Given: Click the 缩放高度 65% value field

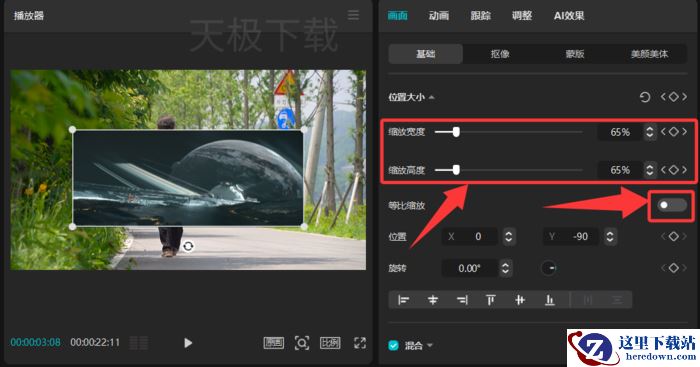Looking at the screenshot, I should (620, 170).
